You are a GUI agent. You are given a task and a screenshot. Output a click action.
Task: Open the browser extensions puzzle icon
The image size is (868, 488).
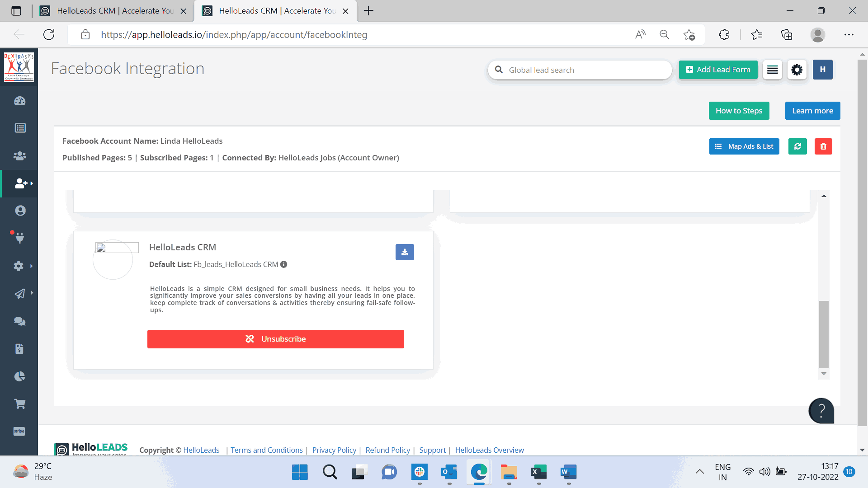(x=724, y=35)
